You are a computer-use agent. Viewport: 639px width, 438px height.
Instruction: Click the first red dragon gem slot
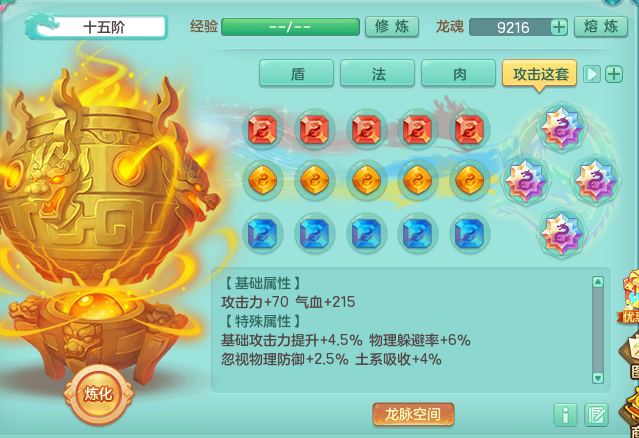(262, 129)
